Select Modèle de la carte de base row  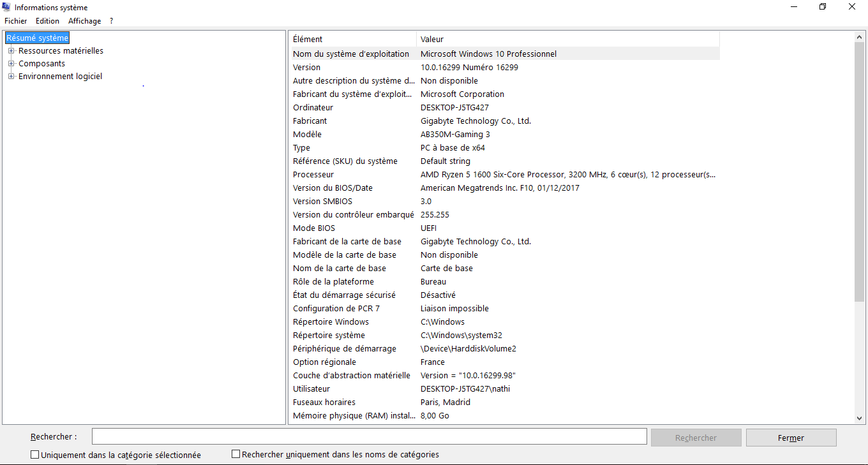click(505, 255)
